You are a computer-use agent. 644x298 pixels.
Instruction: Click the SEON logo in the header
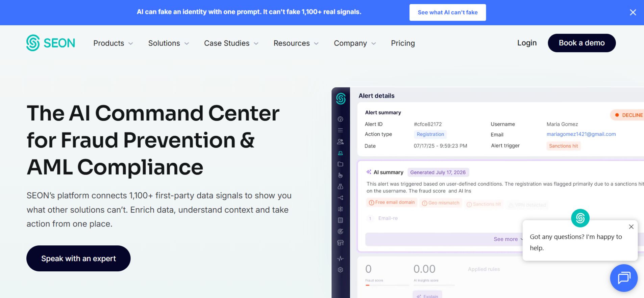click(51, 43)
